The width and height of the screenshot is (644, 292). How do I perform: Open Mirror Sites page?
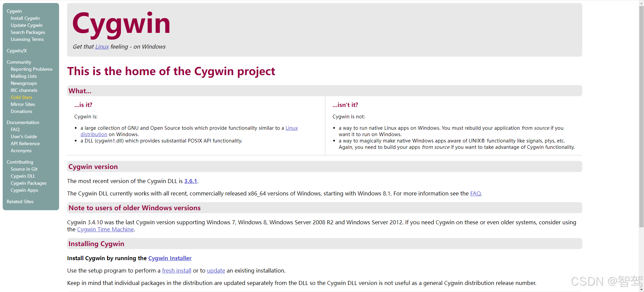click(23, 104)
